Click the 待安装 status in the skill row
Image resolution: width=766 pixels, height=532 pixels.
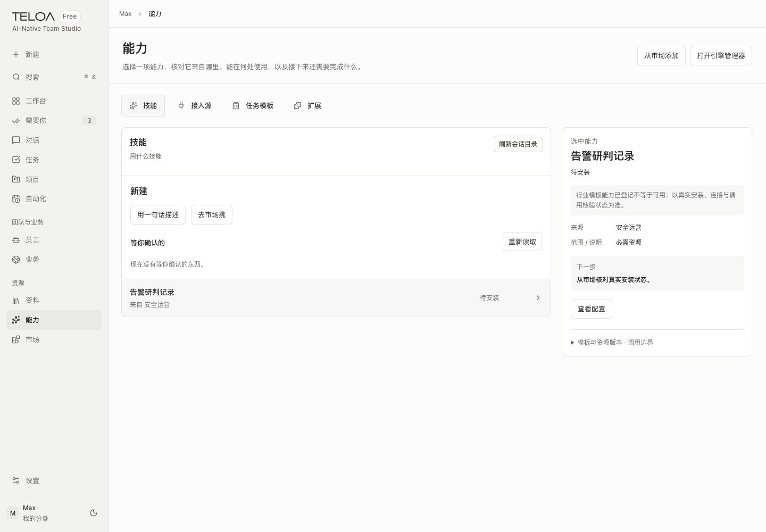pyautogui.click(x=489, y=298)
